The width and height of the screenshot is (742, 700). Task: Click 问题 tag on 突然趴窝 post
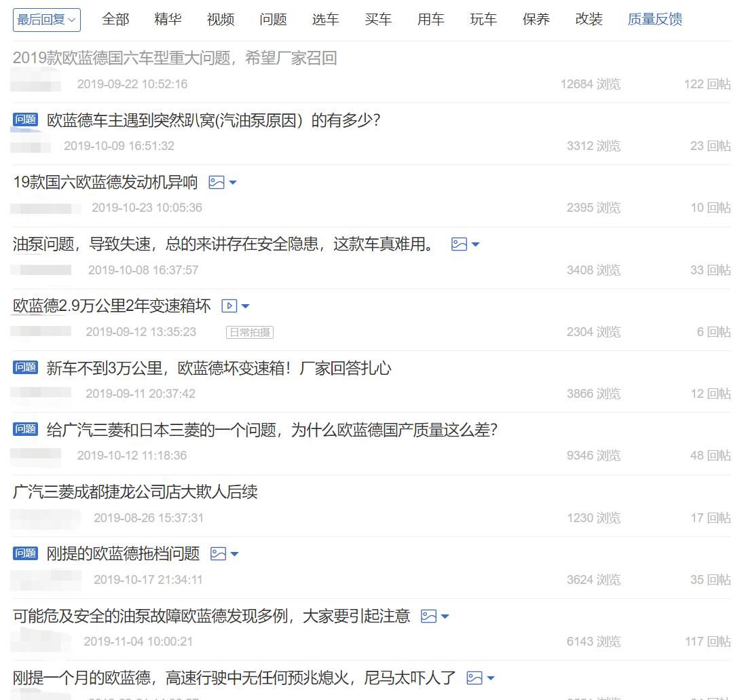(26, 119)
